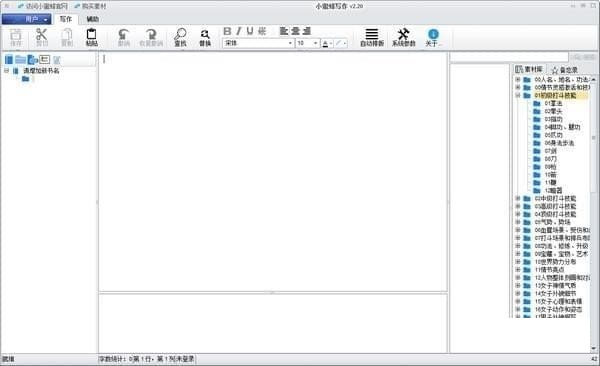Align text right

(x=307, y=31)
